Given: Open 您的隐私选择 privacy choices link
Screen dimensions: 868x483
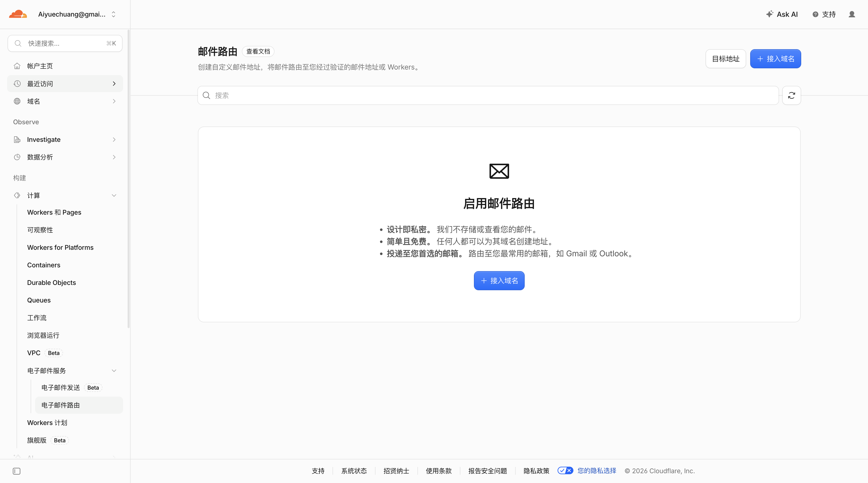Looking at the screenshot, I should [x=597, y=471].
